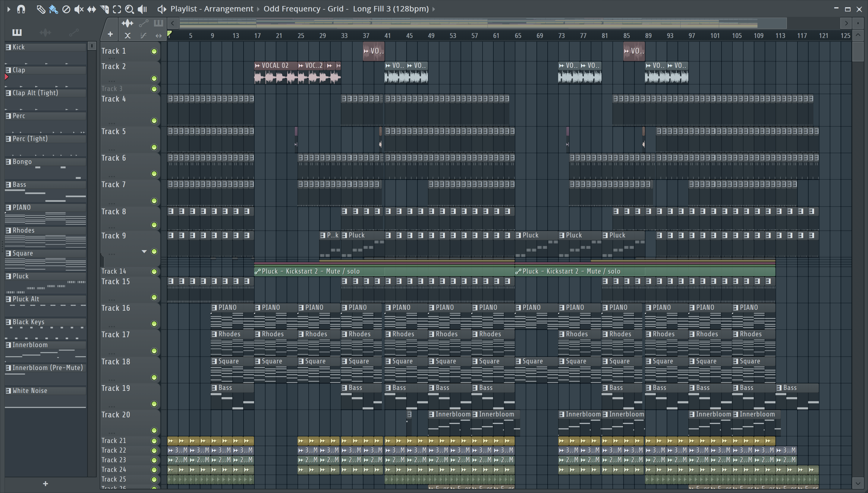
Task: Mute Track 9 with its green LED
Action: [154, 252]
